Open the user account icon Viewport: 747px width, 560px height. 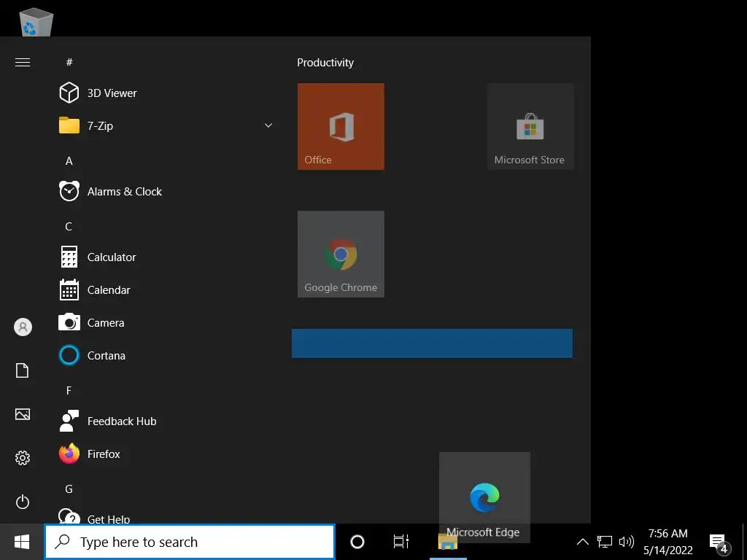point(23,327)
